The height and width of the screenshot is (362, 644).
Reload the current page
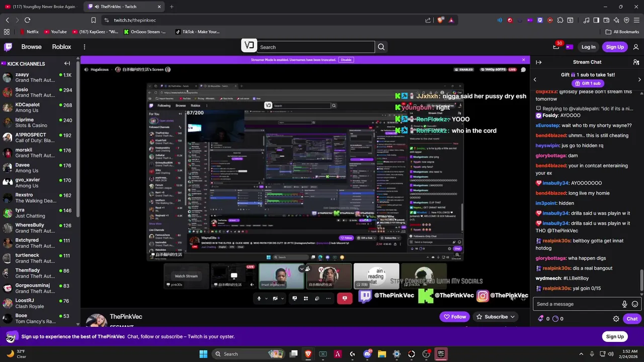tap(27, 20)
